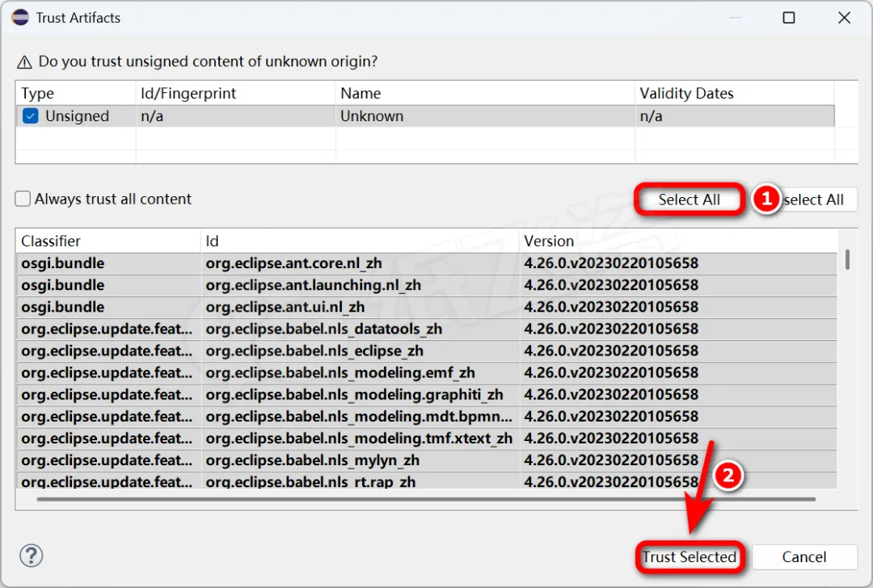This screenshot has width=873, height=588.
Task: Select the org.eclipse.babel.nls_mylyn_zh row
Action: (427, 460)
